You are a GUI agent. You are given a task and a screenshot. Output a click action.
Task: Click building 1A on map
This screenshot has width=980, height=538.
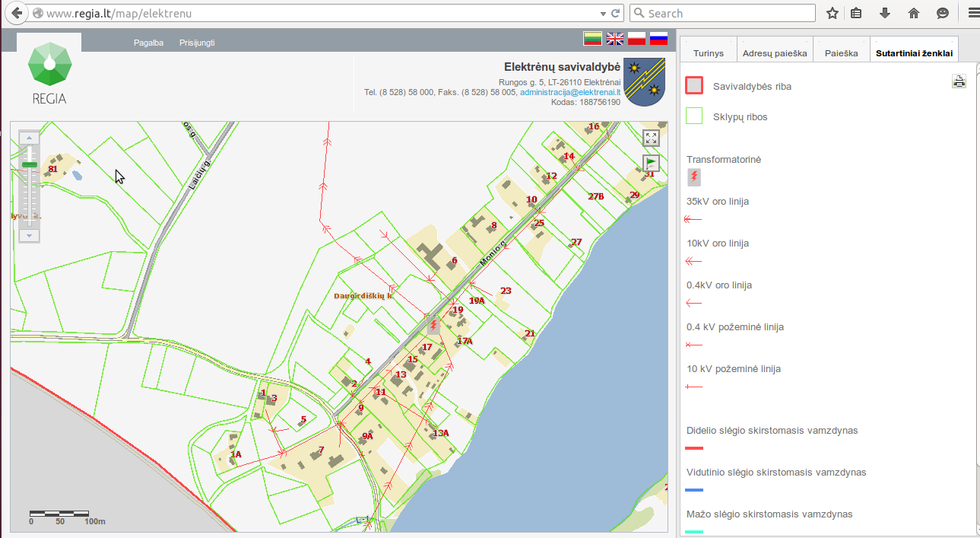point(236,454)
